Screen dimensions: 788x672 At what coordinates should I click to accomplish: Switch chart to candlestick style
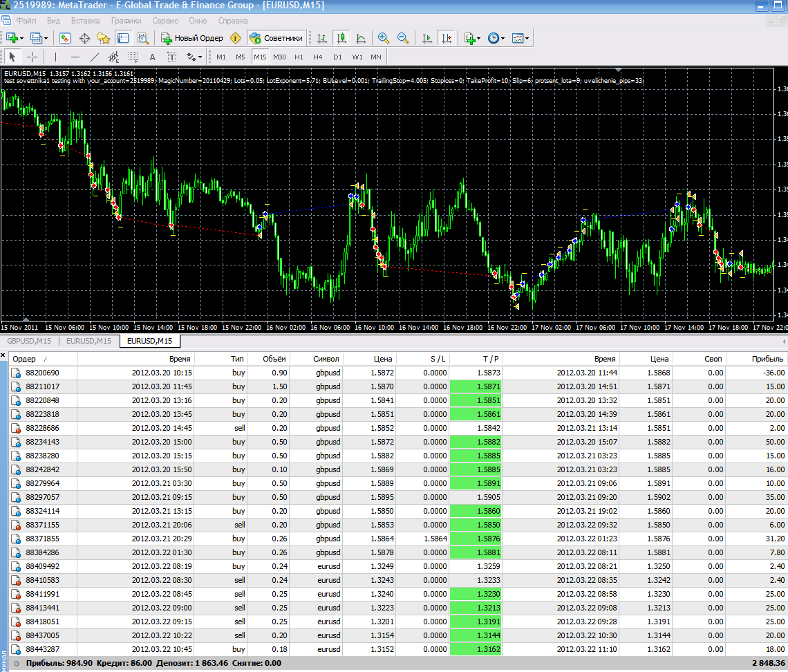pyautogui.click(x=341, y=38)
